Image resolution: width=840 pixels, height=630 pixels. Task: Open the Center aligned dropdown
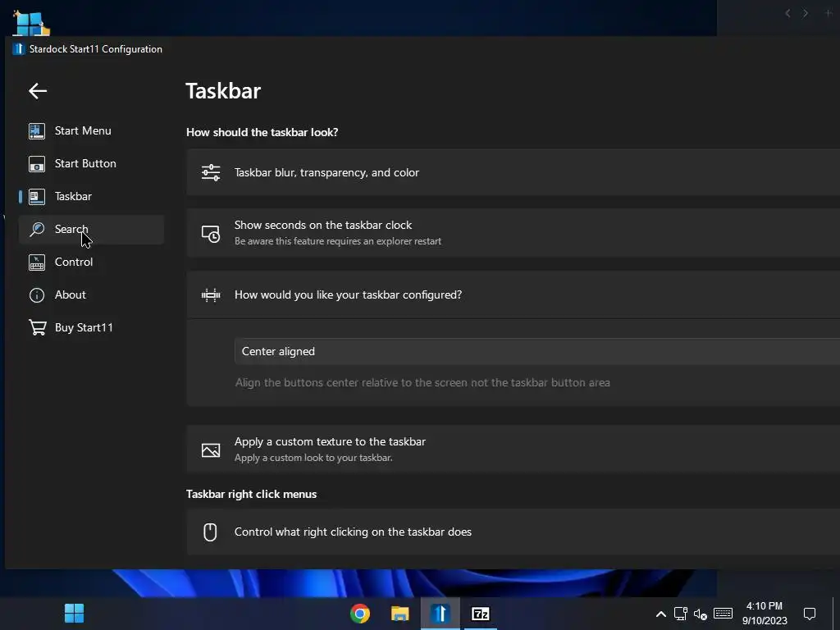(537, 351)
